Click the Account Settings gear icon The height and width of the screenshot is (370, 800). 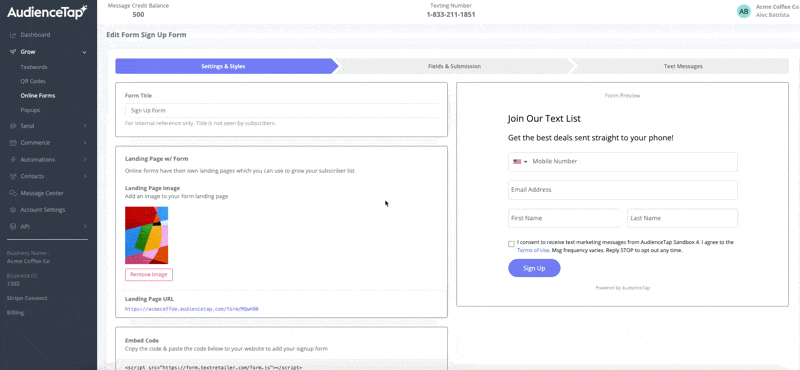13,210
